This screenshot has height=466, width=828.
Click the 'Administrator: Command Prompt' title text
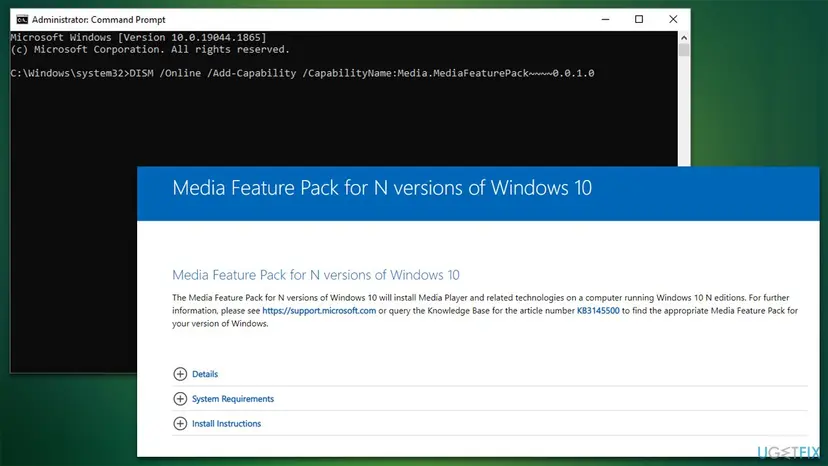[99, 20]
